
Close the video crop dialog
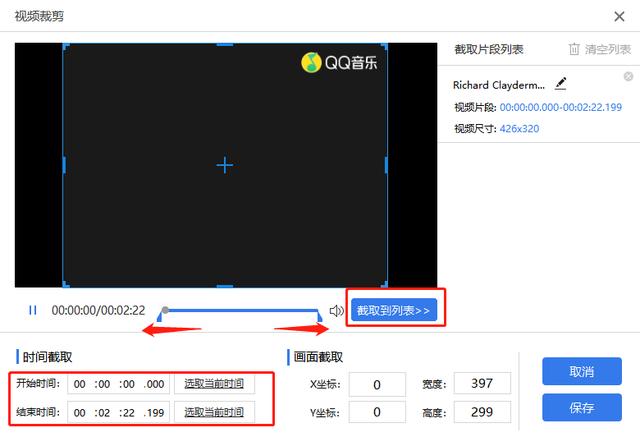coord(619,16)
